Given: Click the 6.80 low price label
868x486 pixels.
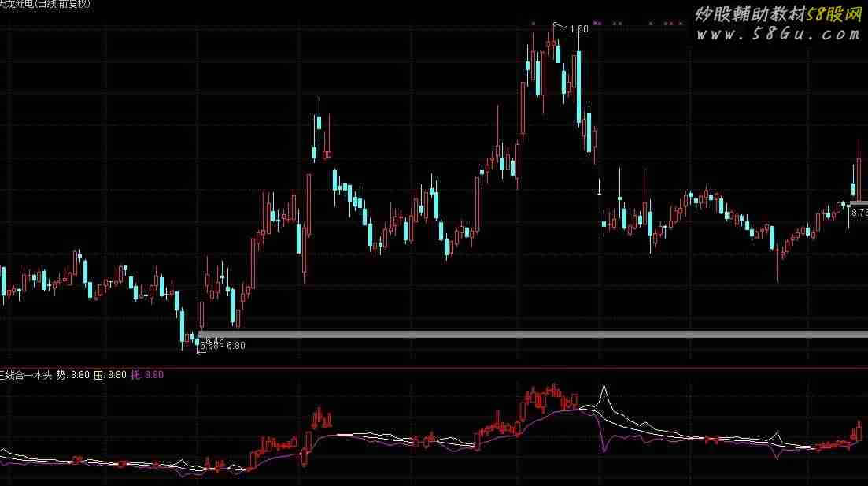Looking at the screenshot, I should (236, 346).
